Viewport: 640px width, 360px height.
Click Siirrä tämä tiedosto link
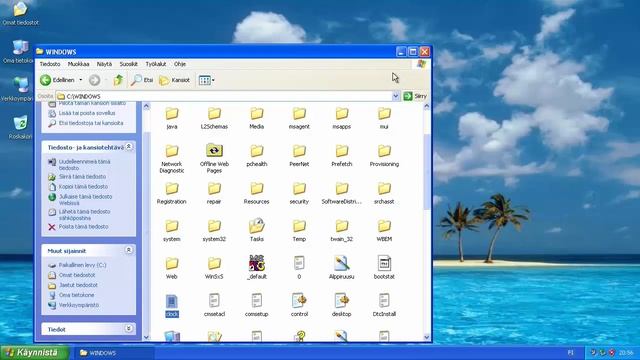point(82,177)
